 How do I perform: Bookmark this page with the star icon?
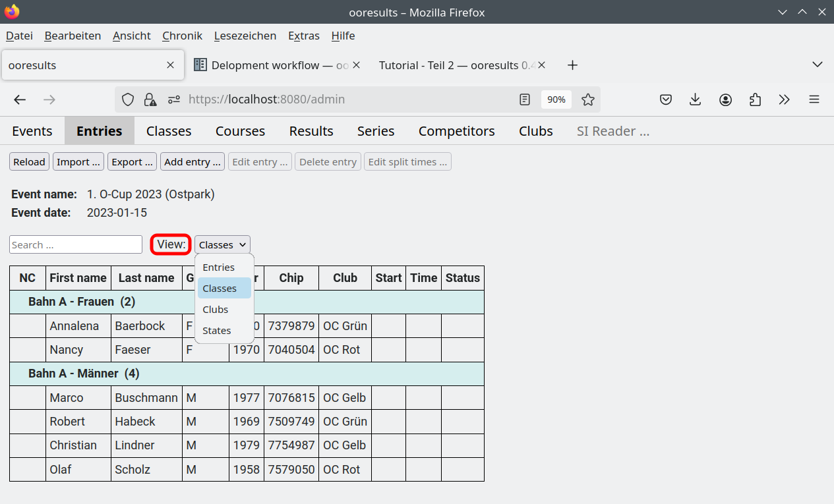[588, 99]
